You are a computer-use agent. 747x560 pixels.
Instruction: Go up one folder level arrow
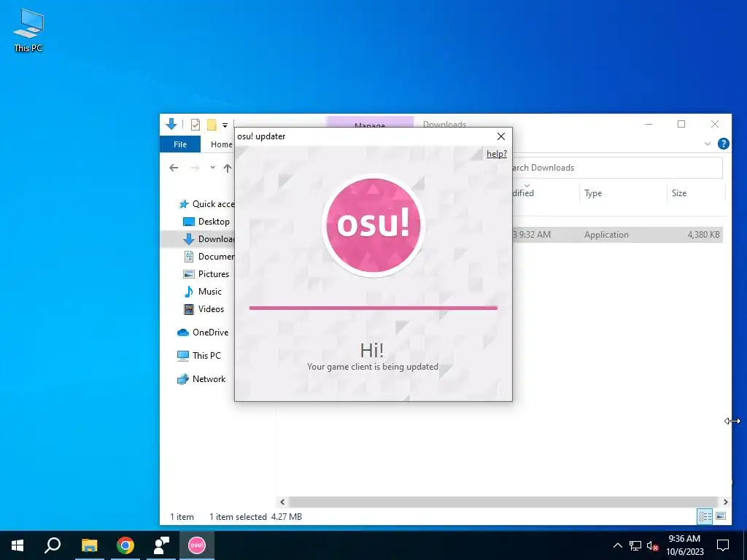pos(228,168)
